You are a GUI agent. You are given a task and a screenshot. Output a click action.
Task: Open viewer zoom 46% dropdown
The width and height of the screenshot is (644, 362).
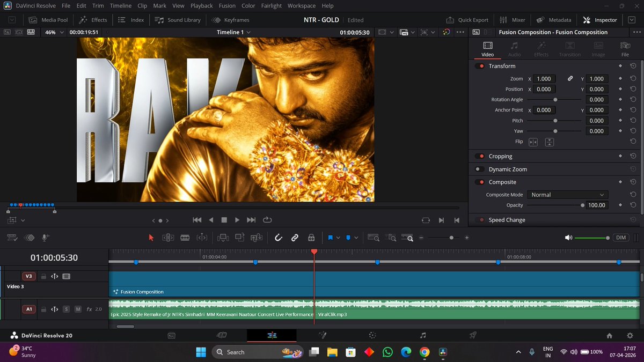[54, 32]
